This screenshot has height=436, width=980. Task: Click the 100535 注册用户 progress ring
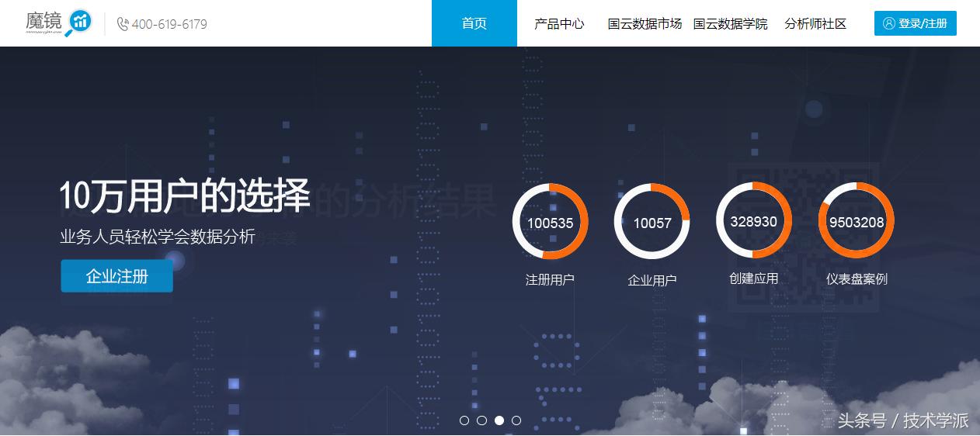pyautogui.click(x=551, y=222)
